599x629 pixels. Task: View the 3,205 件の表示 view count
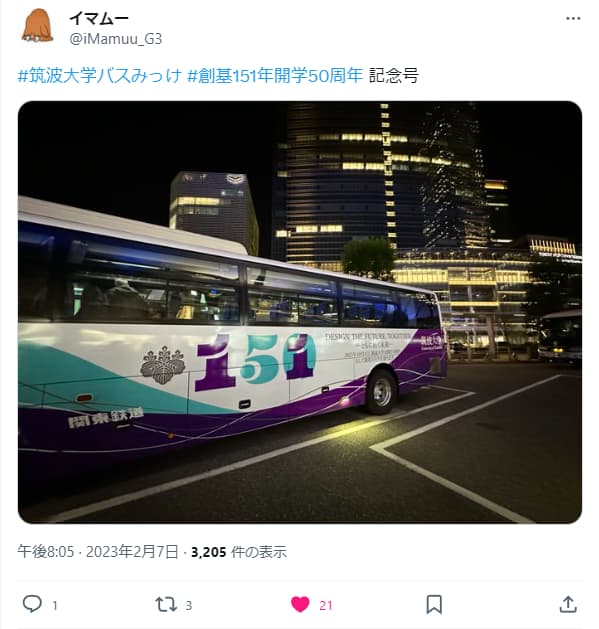click(x=239, y=552)
